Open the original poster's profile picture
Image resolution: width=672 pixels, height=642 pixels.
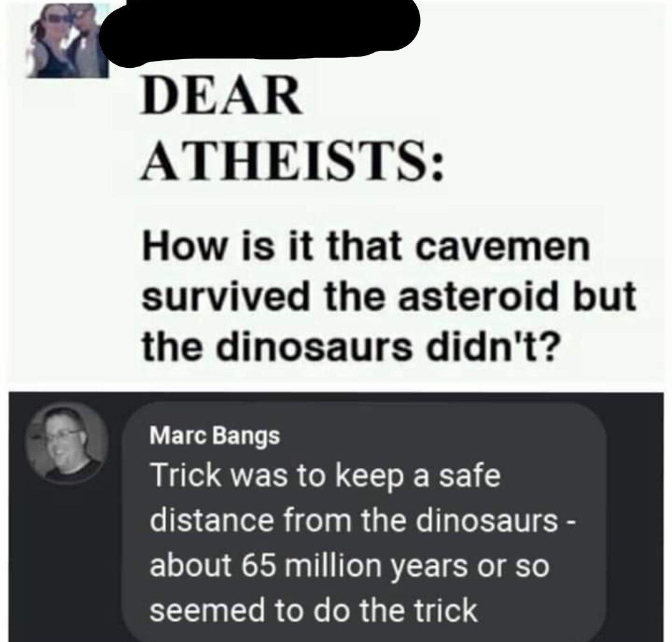tap(67, 42)
